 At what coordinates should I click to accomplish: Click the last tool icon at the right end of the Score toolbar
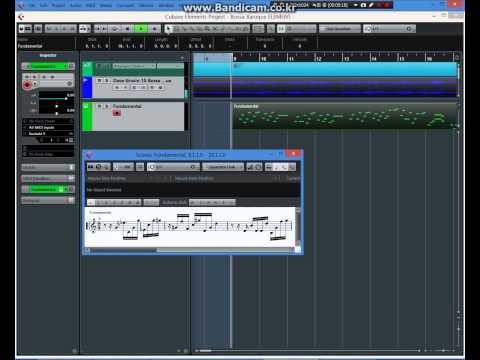pos(292,167)
